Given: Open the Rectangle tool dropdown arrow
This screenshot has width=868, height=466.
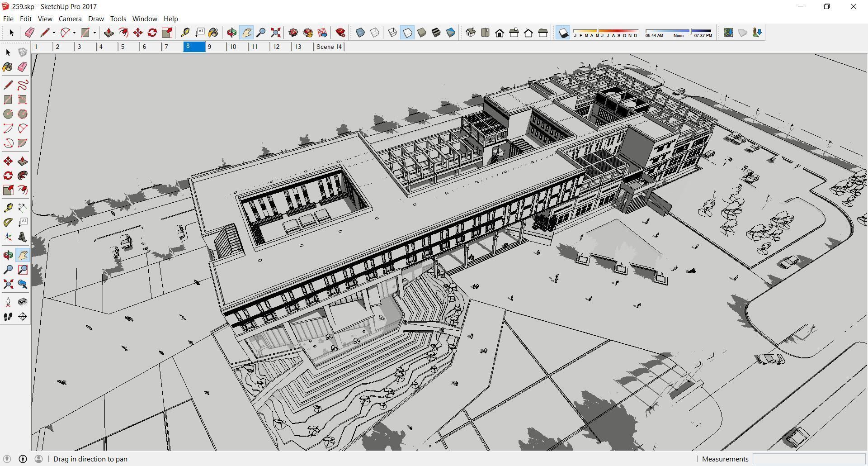Looking at the screenshot, I should (x=94, y=33).
